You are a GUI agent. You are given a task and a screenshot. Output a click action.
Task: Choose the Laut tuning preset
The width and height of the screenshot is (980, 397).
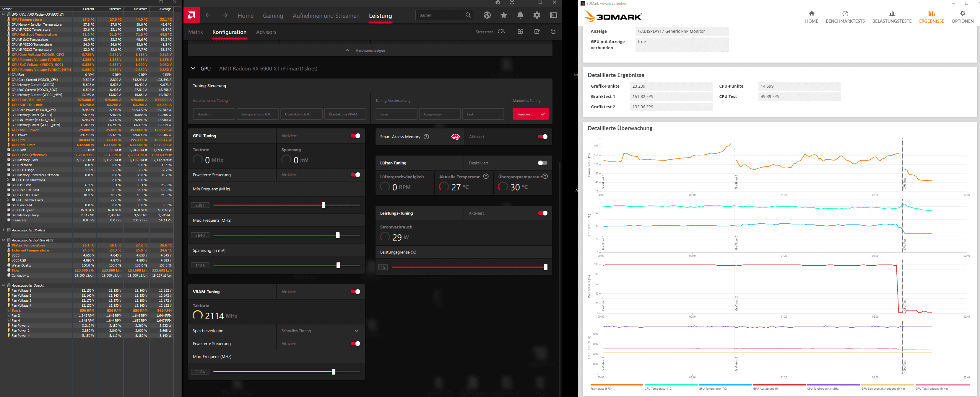[x=483, y=114]
